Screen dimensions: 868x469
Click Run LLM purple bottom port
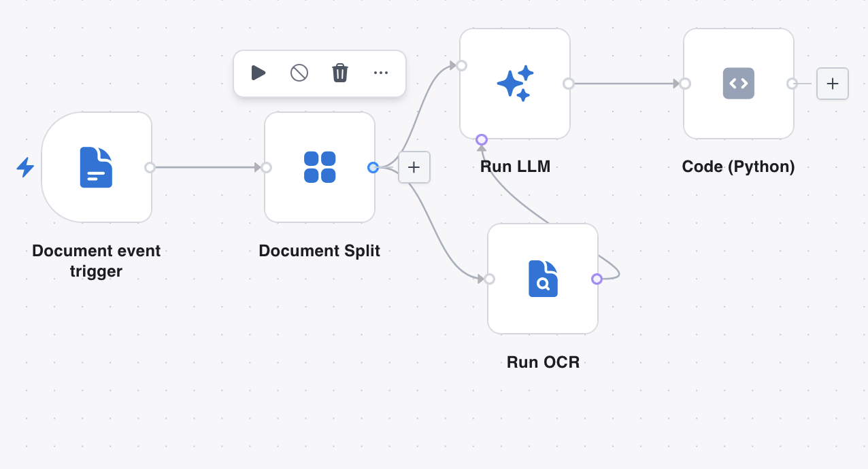point(482,140)
